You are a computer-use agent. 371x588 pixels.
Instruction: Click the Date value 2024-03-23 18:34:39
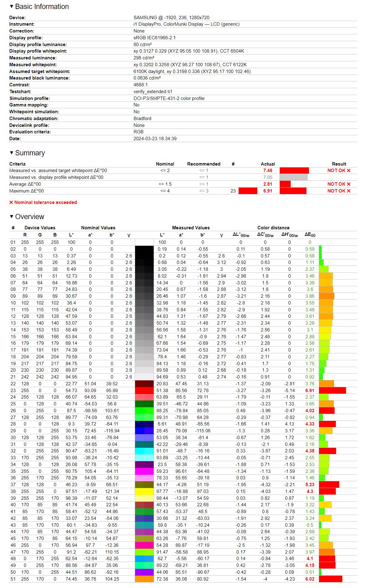point(155,139)
